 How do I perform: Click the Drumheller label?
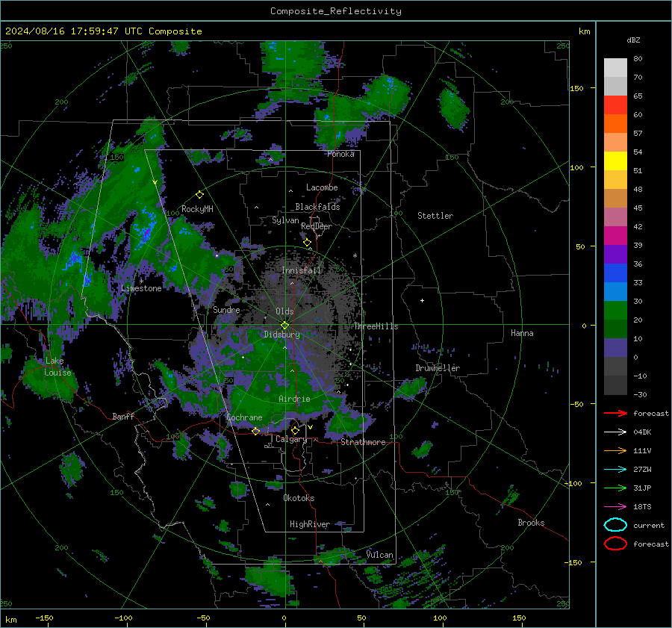(x=438, y=368)
